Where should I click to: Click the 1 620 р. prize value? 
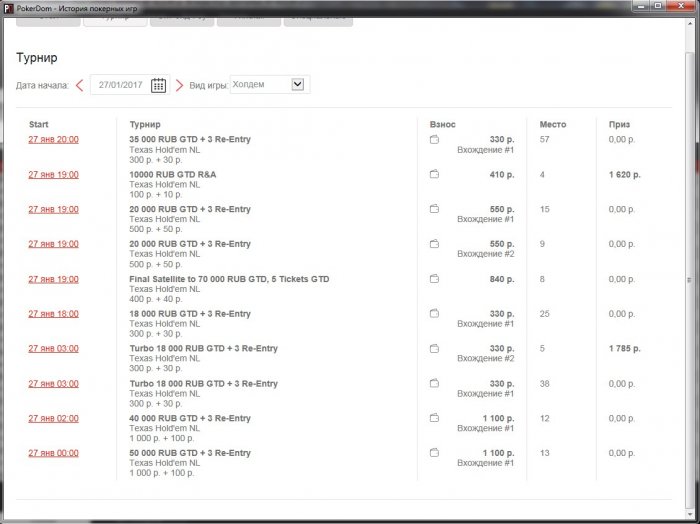(625, 175)
